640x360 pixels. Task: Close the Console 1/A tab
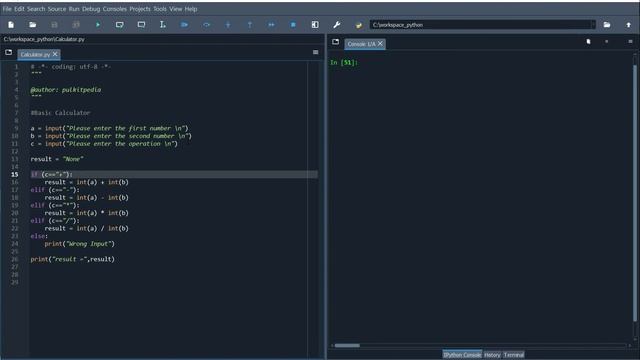380,43
